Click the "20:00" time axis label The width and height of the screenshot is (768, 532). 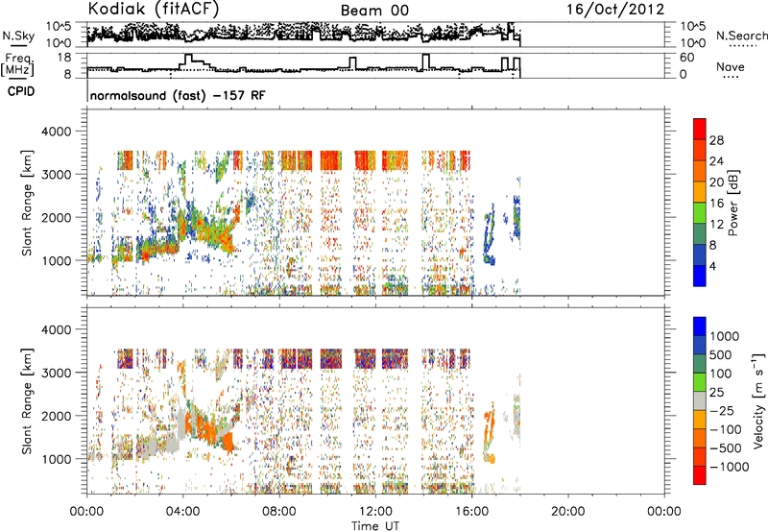pyautogui.click(x=567, y=512)
